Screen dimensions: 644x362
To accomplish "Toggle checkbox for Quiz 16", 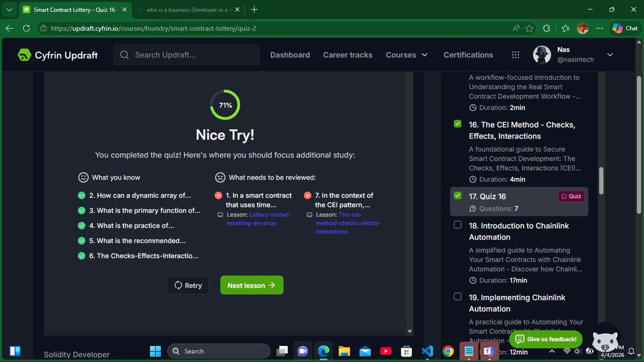I will click(x=458, y=195).
